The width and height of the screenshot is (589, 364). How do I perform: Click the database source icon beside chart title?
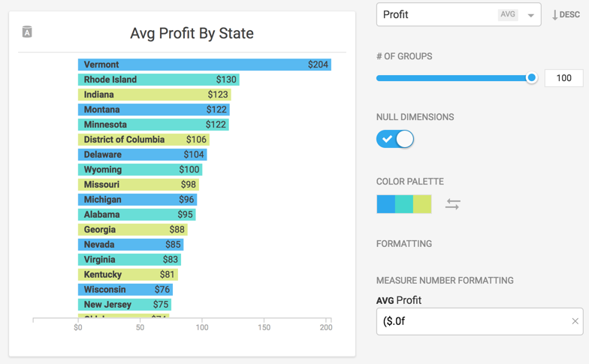[x=27, y=32]
